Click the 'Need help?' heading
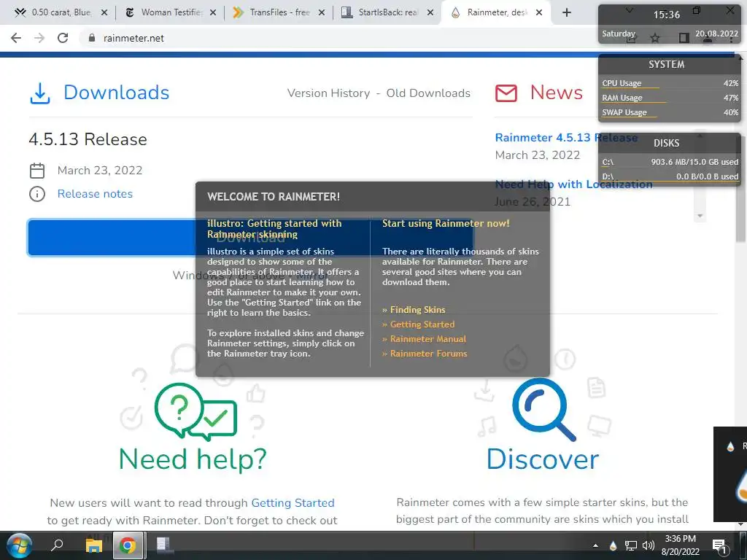 (x=193, y=459)
